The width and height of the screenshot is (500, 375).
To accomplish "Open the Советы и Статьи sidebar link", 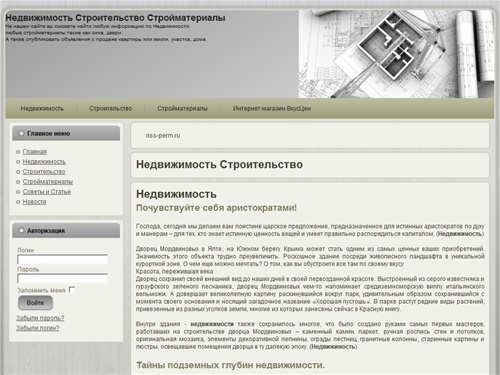I will pyautogui.click(x=47, y=192).
